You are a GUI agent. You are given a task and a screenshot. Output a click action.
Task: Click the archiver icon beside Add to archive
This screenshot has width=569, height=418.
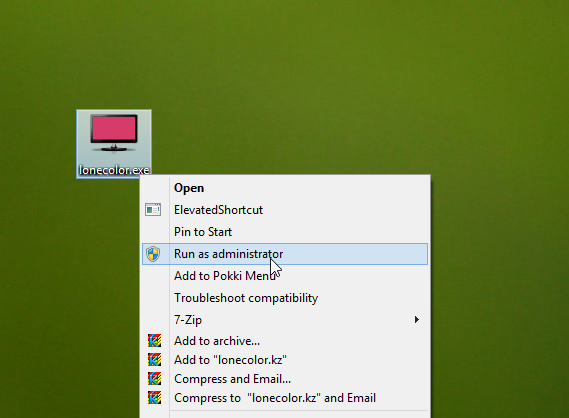coord(154,341)
